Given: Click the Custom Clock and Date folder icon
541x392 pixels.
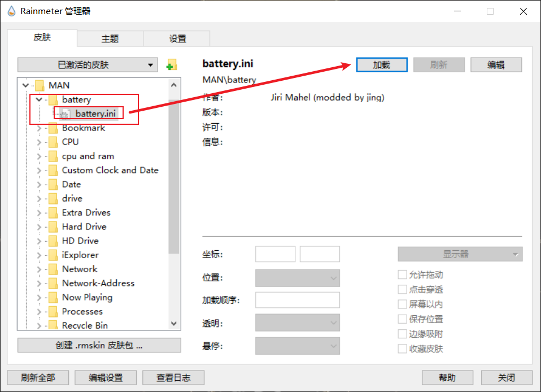Looking at the screenshot, I should 53,170.
